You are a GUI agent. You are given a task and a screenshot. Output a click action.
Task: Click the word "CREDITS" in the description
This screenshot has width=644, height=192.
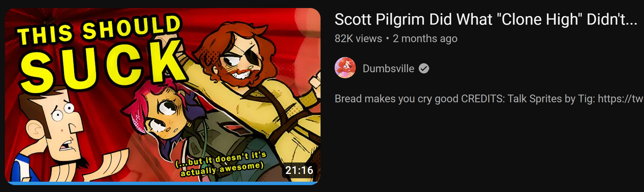(x=483, y=99)
